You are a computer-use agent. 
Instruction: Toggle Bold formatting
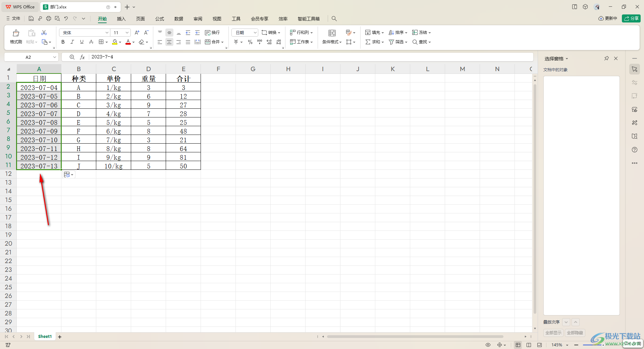click(x=63, y=42)
